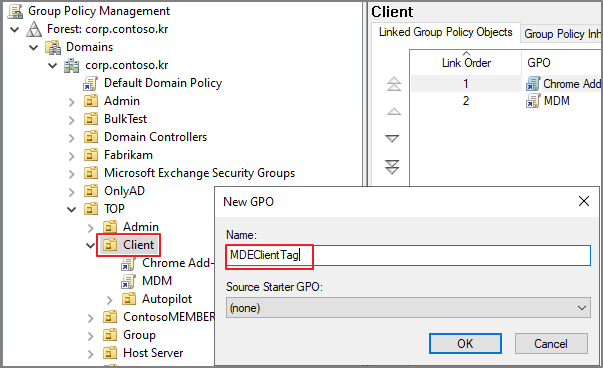Select link order 1 row cell
Image resolution: width=603 pixels, height=368 pixels.
(x=466, y=84)
